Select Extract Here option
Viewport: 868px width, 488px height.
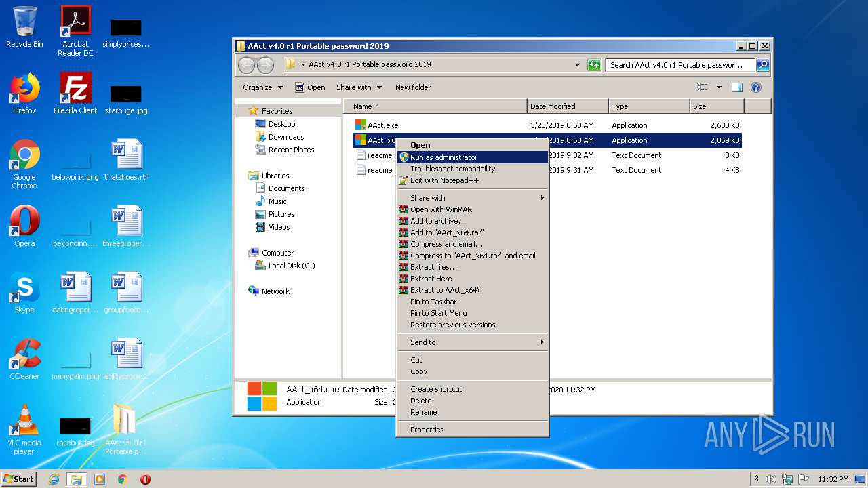(473, 279)
